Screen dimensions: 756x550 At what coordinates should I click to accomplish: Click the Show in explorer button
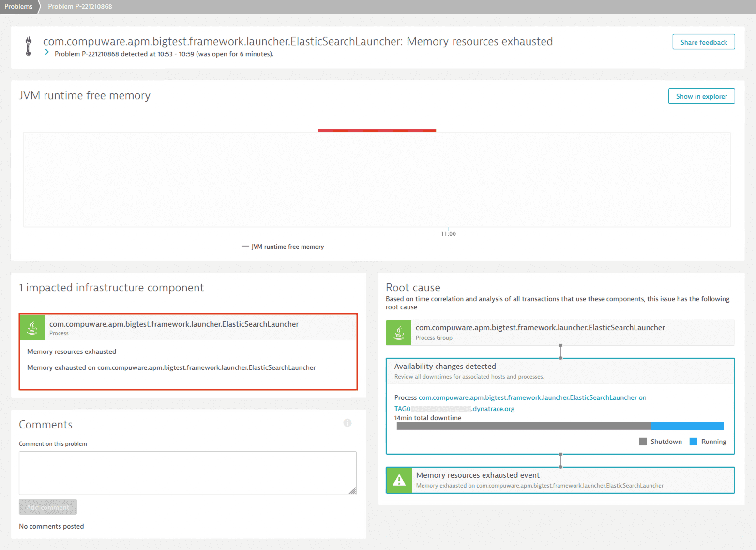pyautogui.click(x=701, y=96)
